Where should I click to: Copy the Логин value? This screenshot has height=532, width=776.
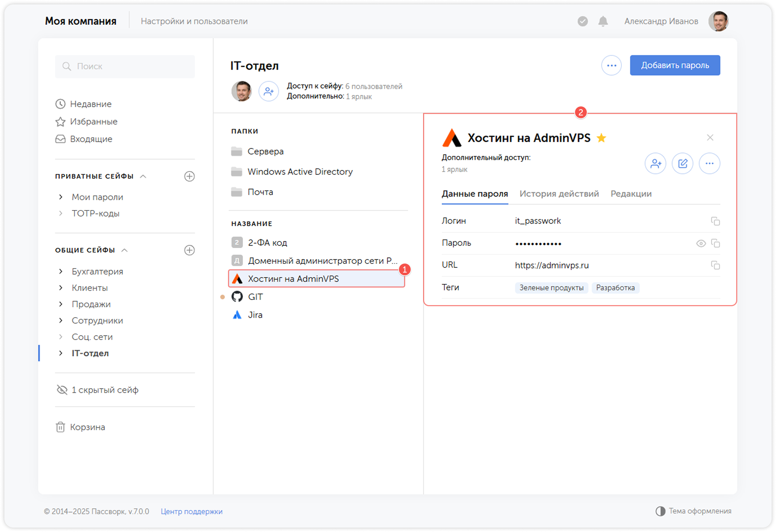(715, 221)
